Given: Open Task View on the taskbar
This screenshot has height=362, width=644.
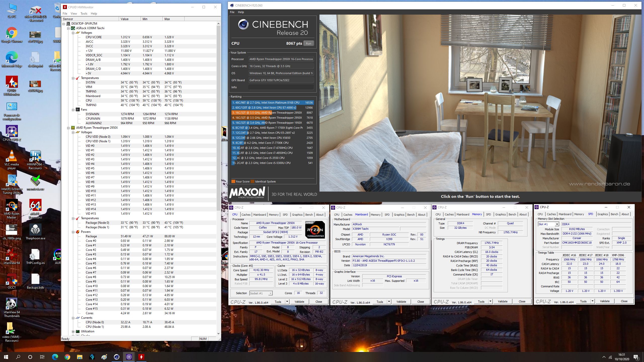Looking at the screenshot, I should (42, 357).
